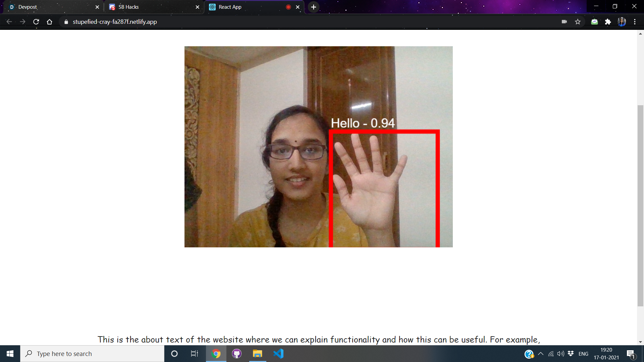Open Visual Studio Code from taskbar
This screenshot has height=362, width=644.
(x=278, y=354)
